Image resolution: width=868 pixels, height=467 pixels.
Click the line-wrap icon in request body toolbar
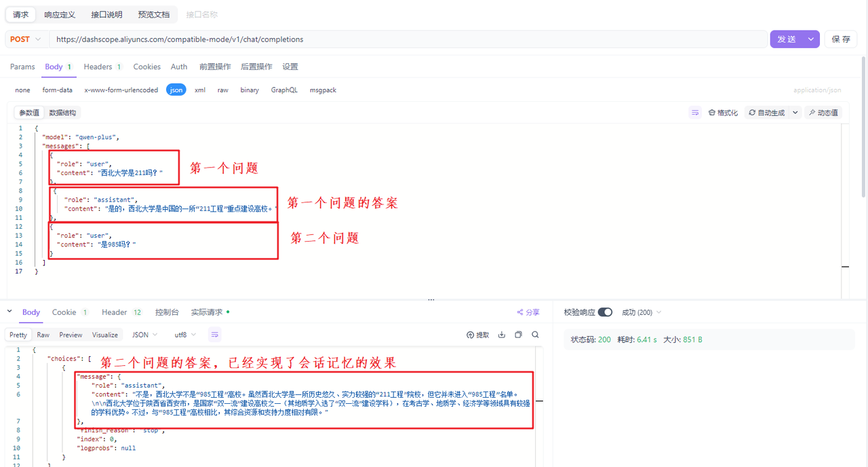point(694,112)
